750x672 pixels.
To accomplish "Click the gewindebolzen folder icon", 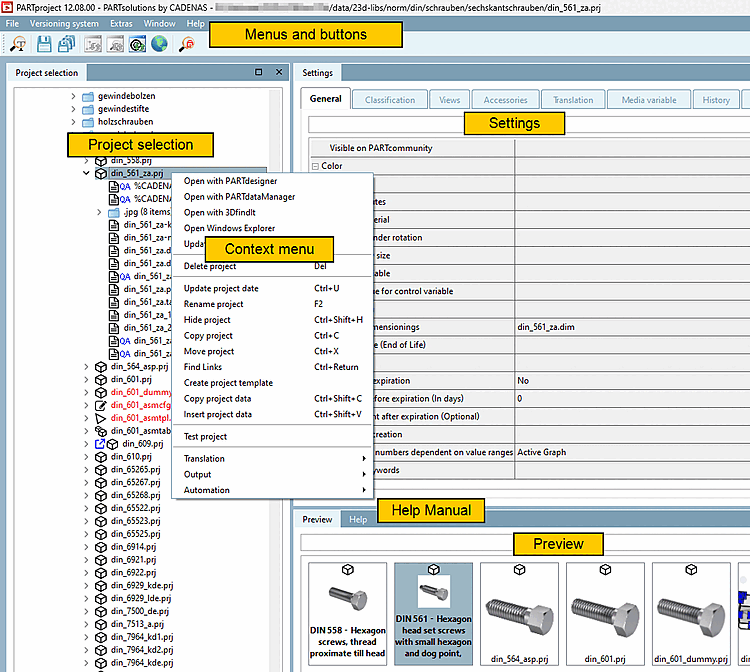I will [87, 97].
